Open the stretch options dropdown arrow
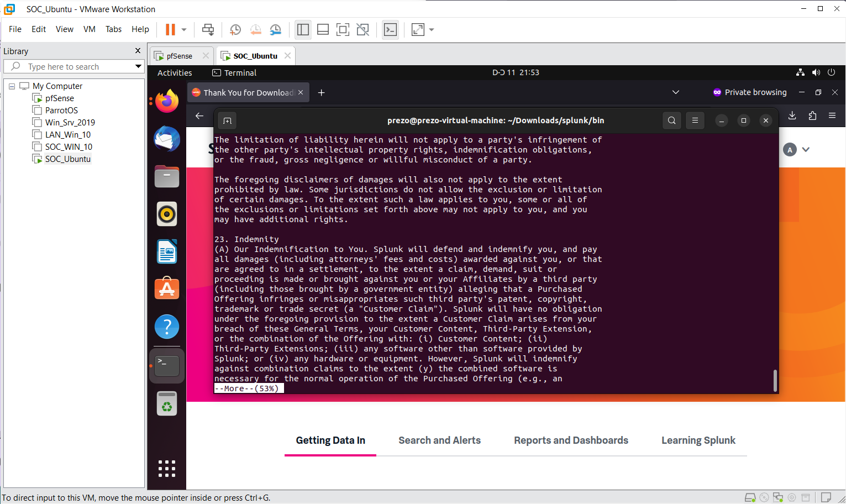This screenshot has height=504, width=846. coord(432,30)
